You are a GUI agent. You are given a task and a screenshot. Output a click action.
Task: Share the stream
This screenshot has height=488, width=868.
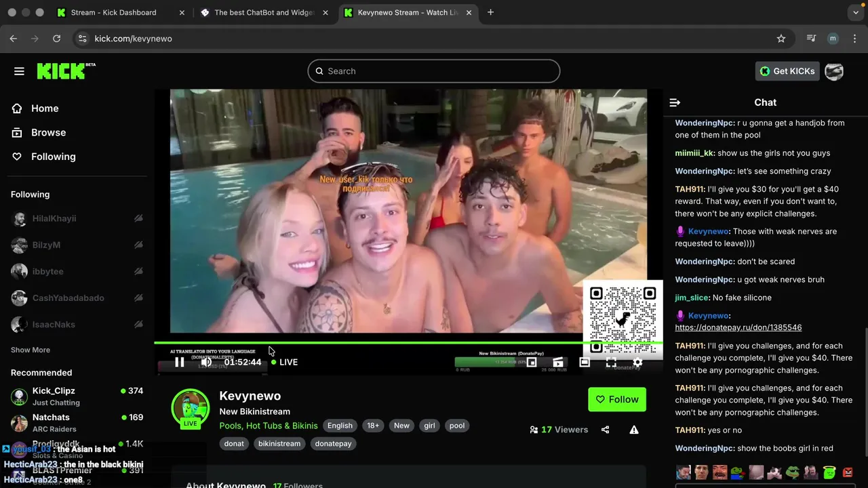tap(606, 430)
